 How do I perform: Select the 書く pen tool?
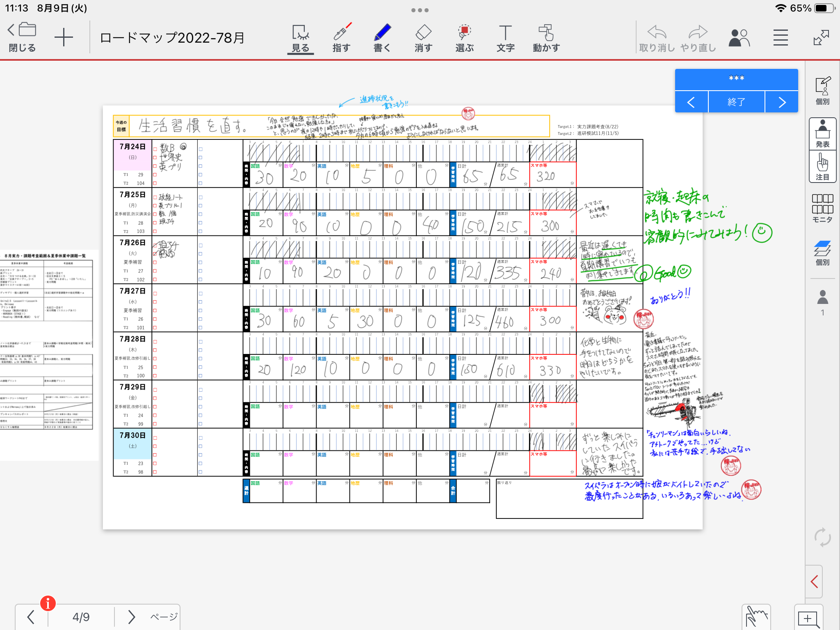382,38
